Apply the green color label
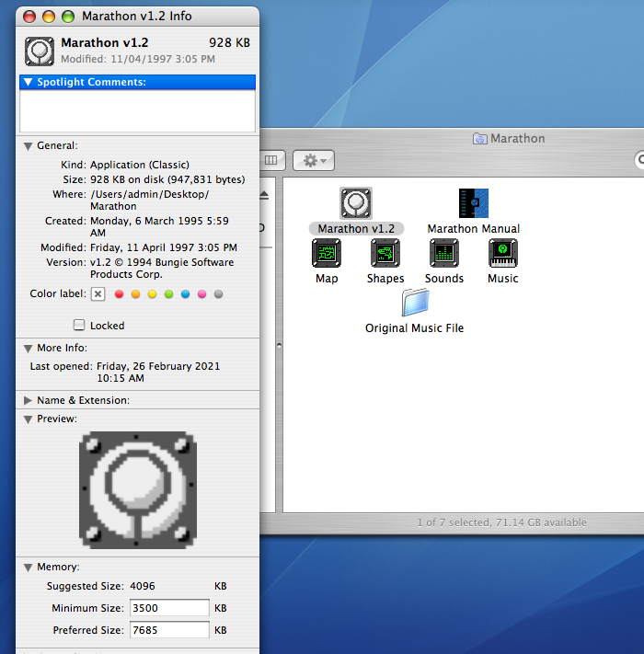Image resolution: width=644 pixels, height=654 pixels. pyautogui.click(x=168, y=294)
